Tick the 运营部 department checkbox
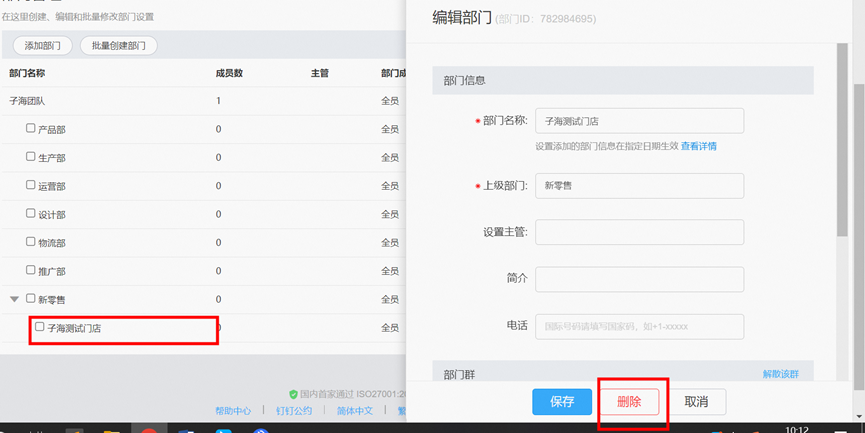Viewport: 865px width, 433px height. (x=31, y=186)
